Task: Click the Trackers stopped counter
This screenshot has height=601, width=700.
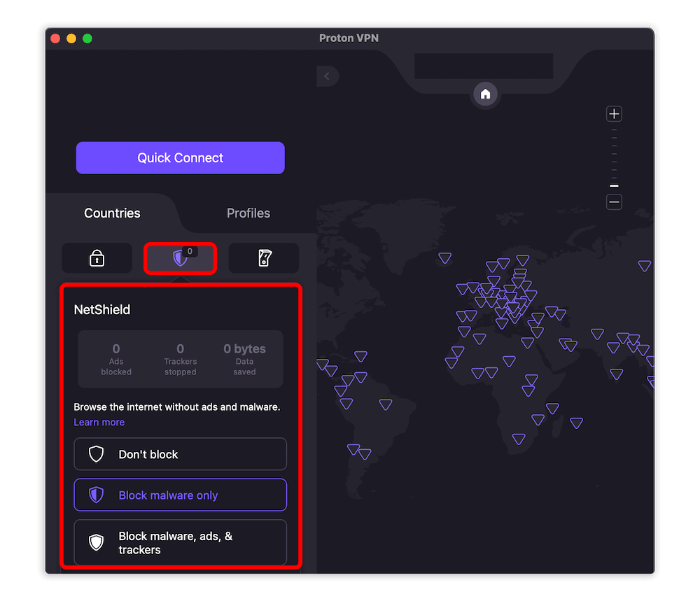Action: [x=181, y=359]
